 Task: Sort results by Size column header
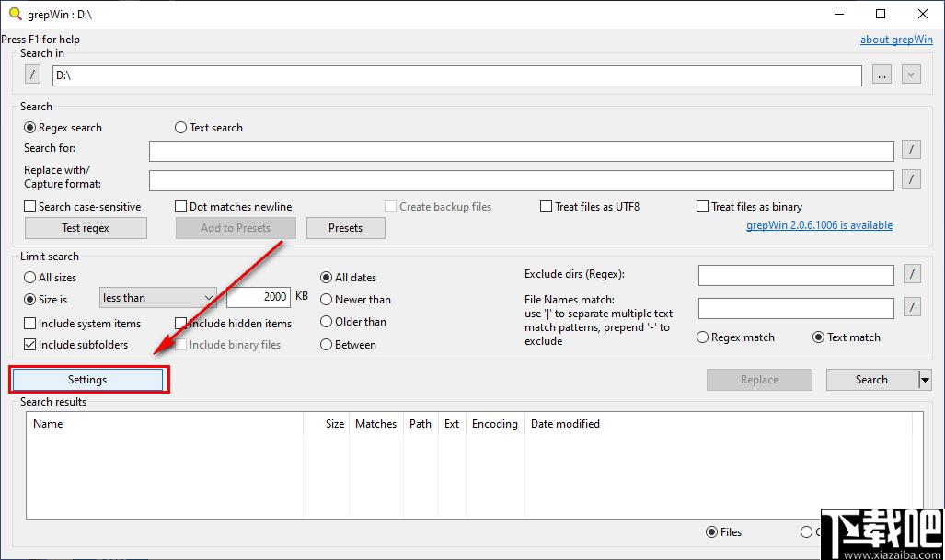326,424
